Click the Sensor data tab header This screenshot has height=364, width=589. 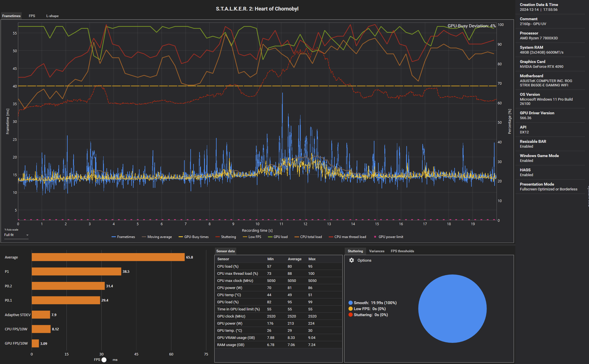click(x=225, y=251)
